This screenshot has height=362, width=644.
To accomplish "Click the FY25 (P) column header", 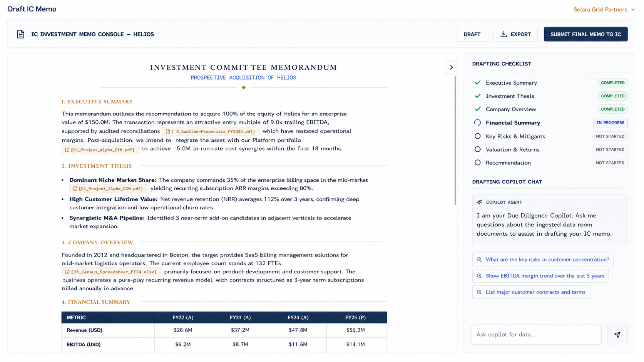I will pos(355,317).
